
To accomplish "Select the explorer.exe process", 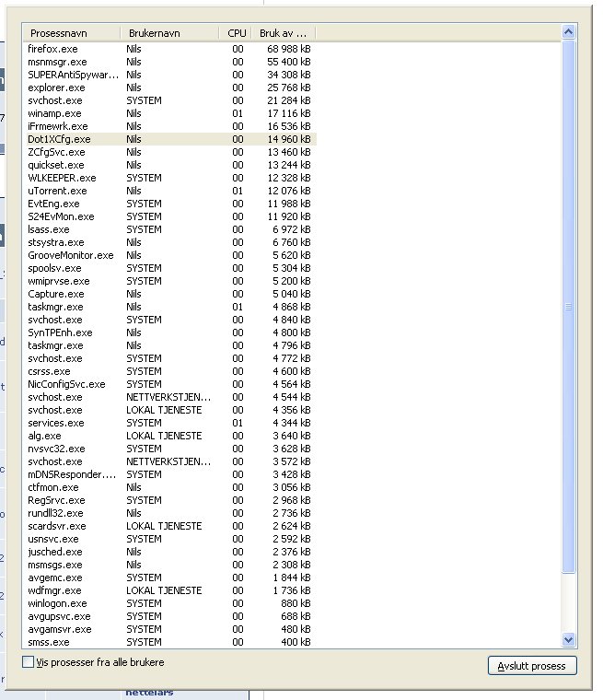I will (169, 87).
